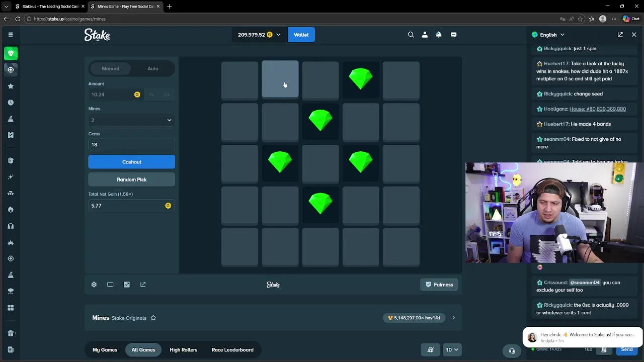Open live stats chart icon
The width and height of the screenshot is (644, 362).
[127, 285]
